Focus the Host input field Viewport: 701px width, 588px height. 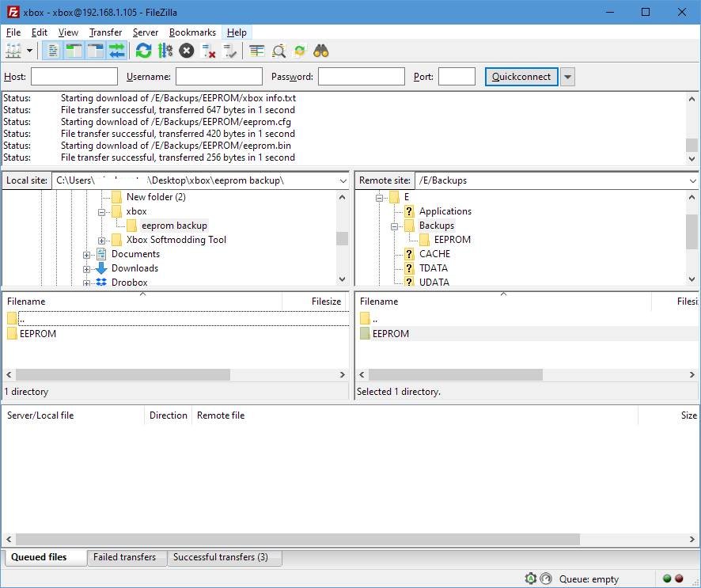(x=74, y=77)
